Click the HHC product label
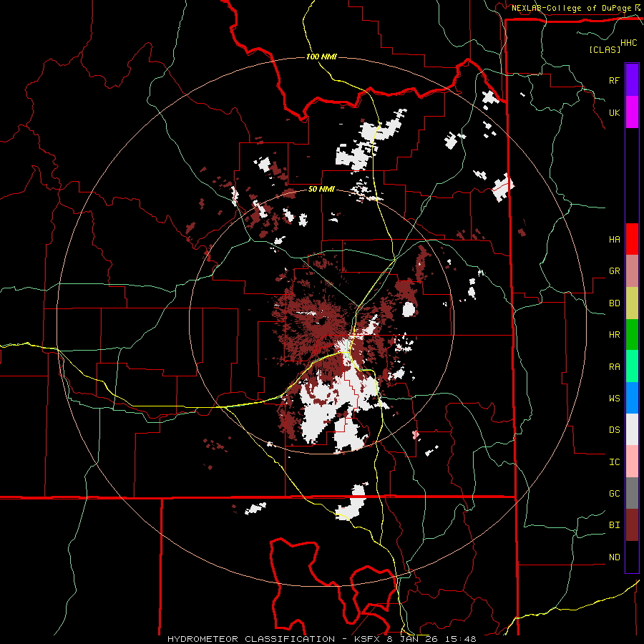The width and height of the screenshot is (644, 644). (629, 43)
